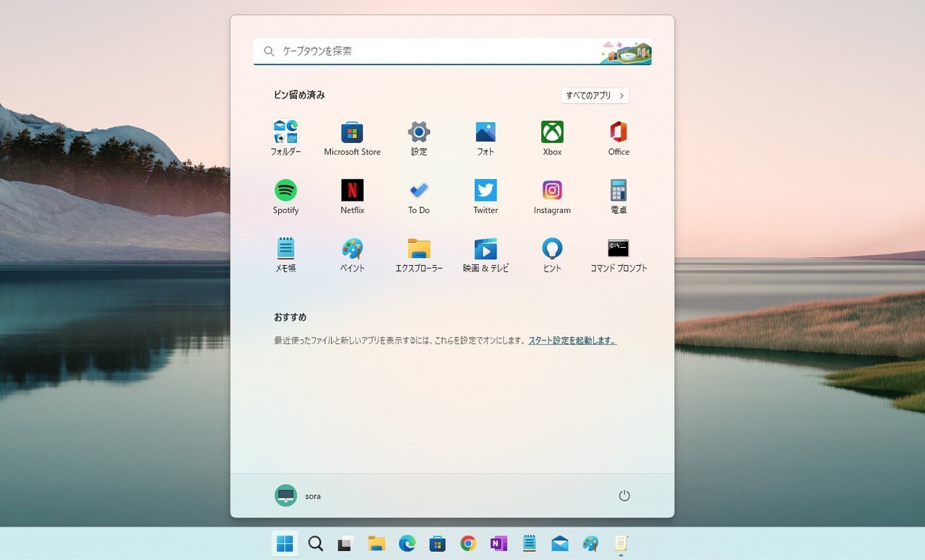Open メモ帳 from pinned apps
925x560 pixels.
(x=285, y=254)
